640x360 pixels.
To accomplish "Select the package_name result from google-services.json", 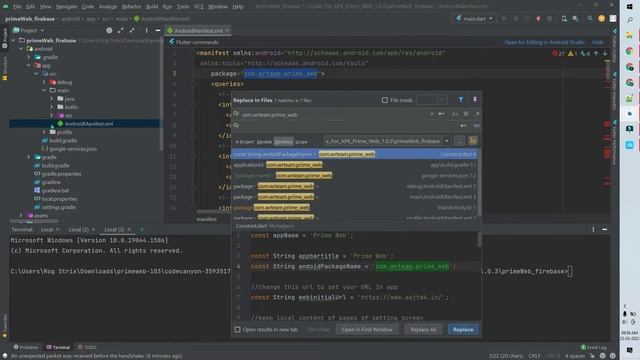I will pos(354,176).
